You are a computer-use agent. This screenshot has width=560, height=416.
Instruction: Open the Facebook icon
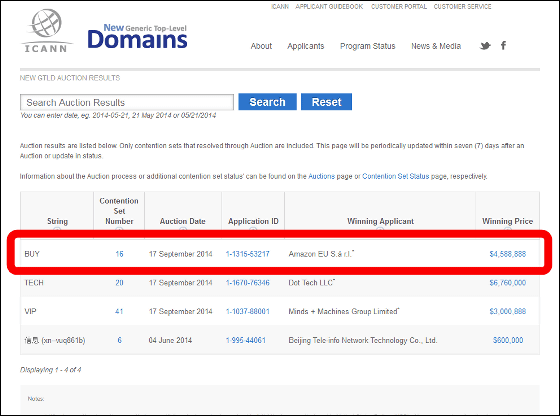(x=503, y=45)
